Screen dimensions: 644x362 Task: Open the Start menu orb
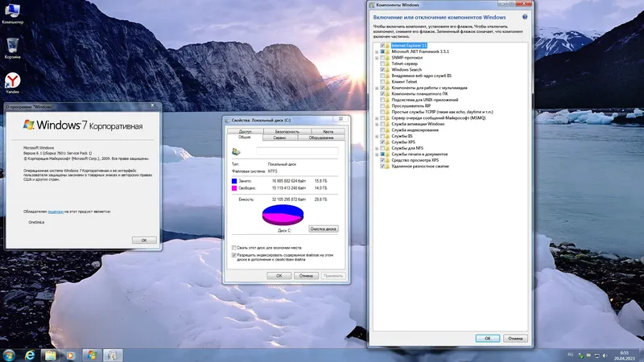[9, 355]
